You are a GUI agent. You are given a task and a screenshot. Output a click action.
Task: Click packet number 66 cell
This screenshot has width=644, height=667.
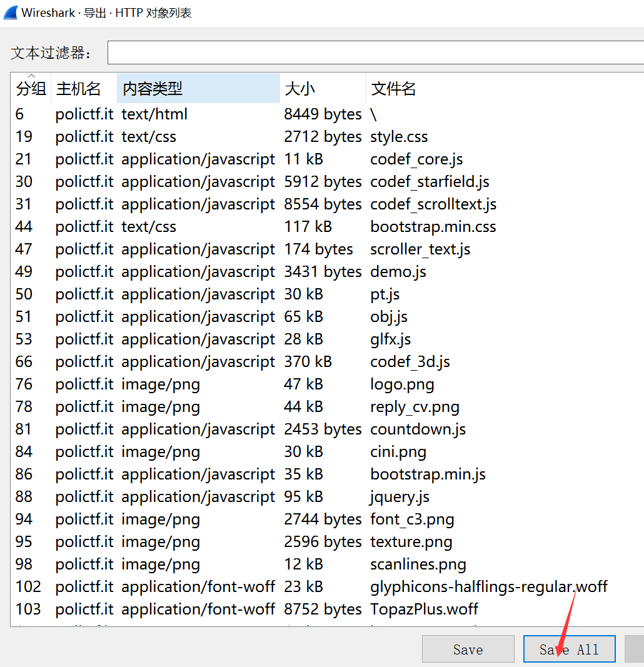[24, 361]
